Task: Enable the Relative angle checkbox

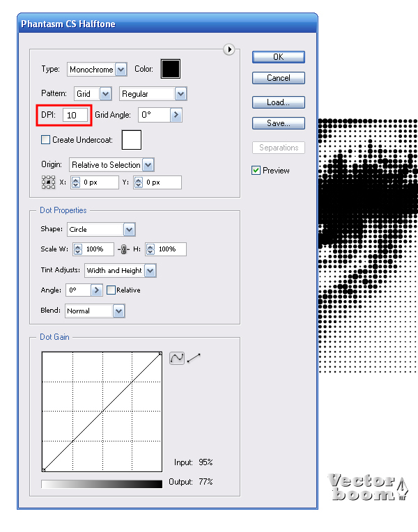Action: click(x=111, y=290)
